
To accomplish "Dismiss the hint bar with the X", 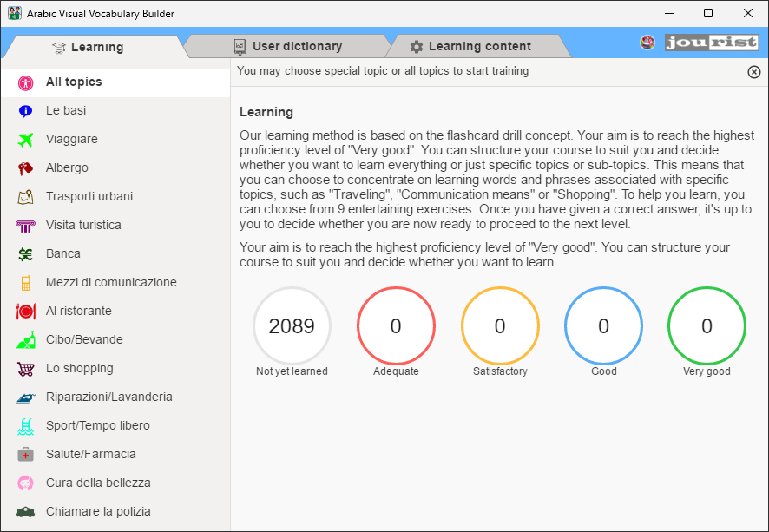I will coord(753,72).
